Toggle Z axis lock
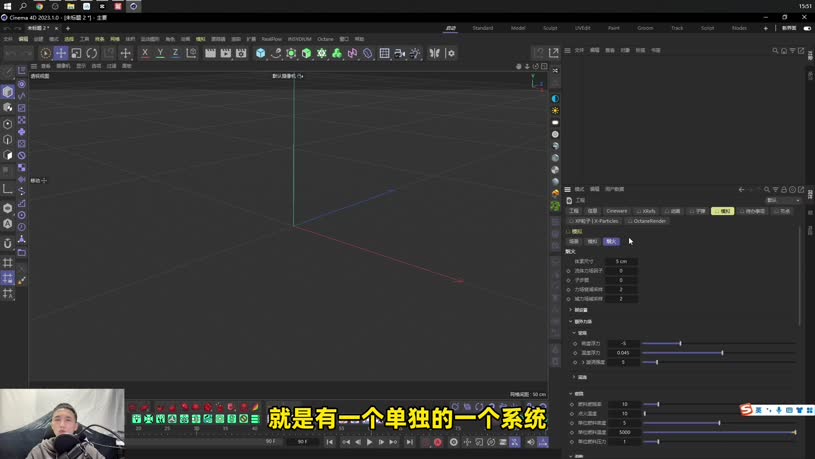This screenshot has height=459, width=815. click(176, 53)
